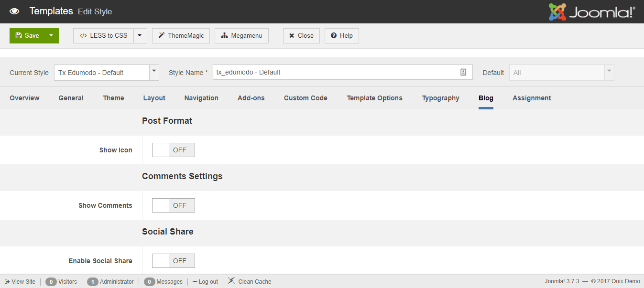
Task: Open the Default assignment dropdown showing All
Action: pyautogui.click(x=609, y=72)
